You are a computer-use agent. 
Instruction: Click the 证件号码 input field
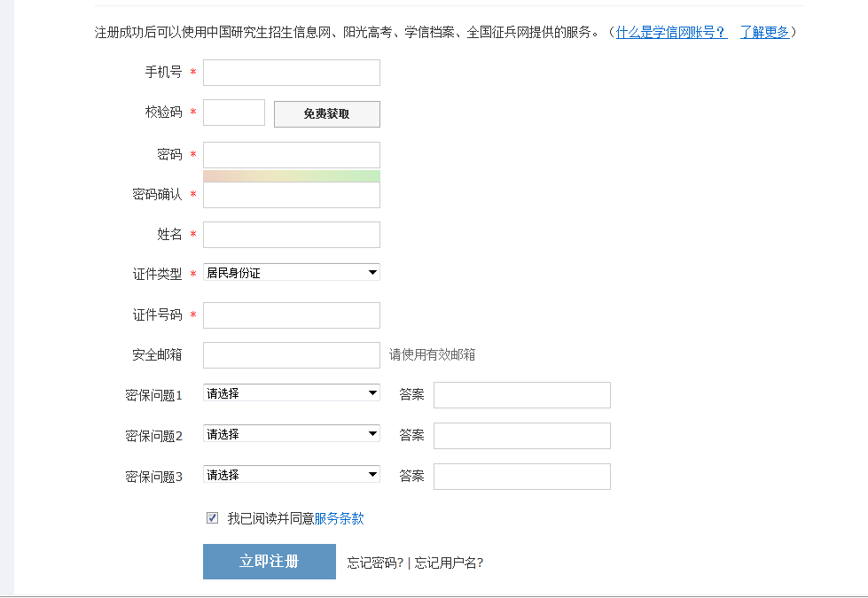291,315
